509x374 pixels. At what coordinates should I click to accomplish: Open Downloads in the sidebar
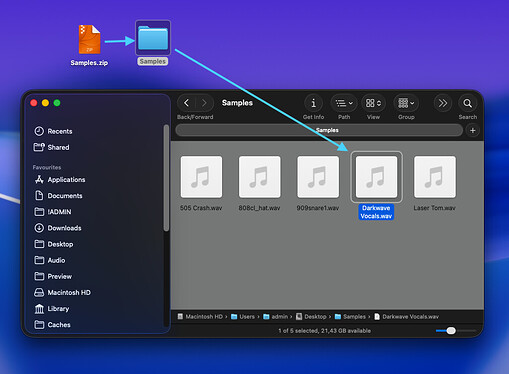(58, 228)
